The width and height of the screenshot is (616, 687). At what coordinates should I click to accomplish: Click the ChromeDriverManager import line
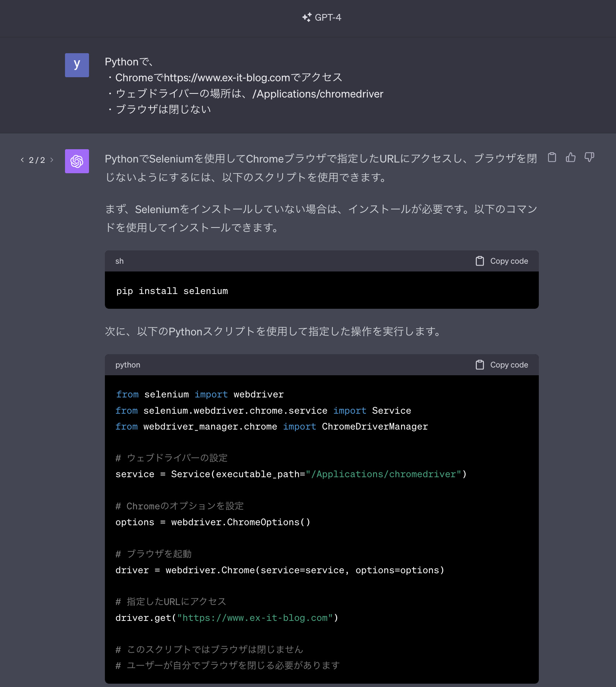point(272,427)
